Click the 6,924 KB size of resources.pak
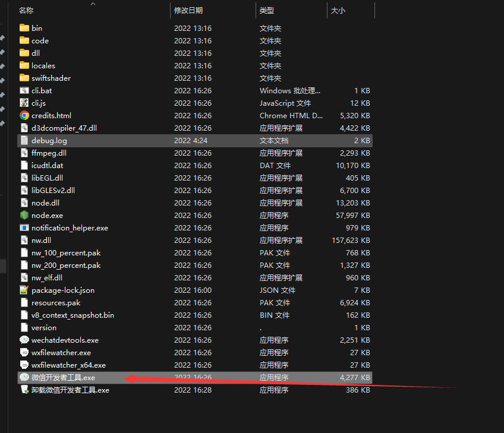Viewport: 504px width, 433px height. click(x=355, y=302)
